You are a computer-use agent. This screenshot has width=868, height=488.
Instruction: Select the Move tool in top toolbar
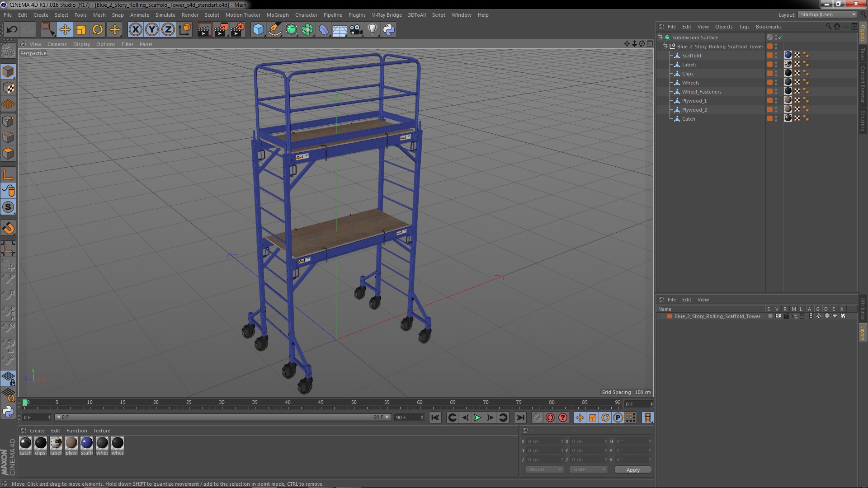pos(65,30)
